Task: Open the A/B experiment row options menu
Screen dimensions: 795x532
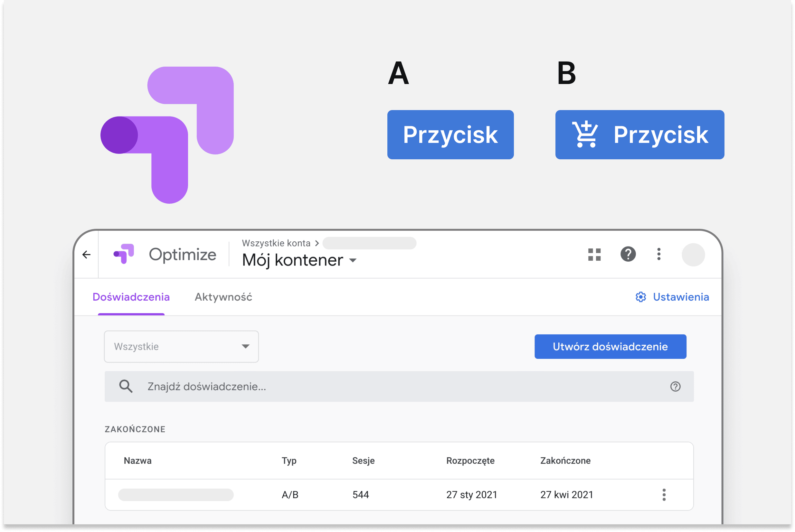Action: (x=664, y=495)
